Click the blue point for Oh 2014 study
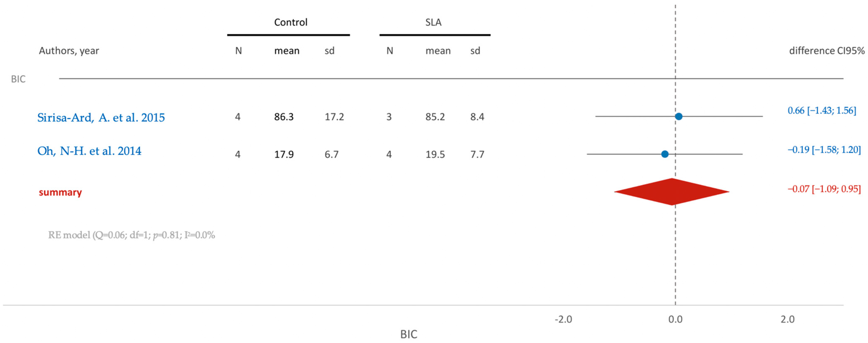This screenshot has width=868, height=343. tap(665, 154)
